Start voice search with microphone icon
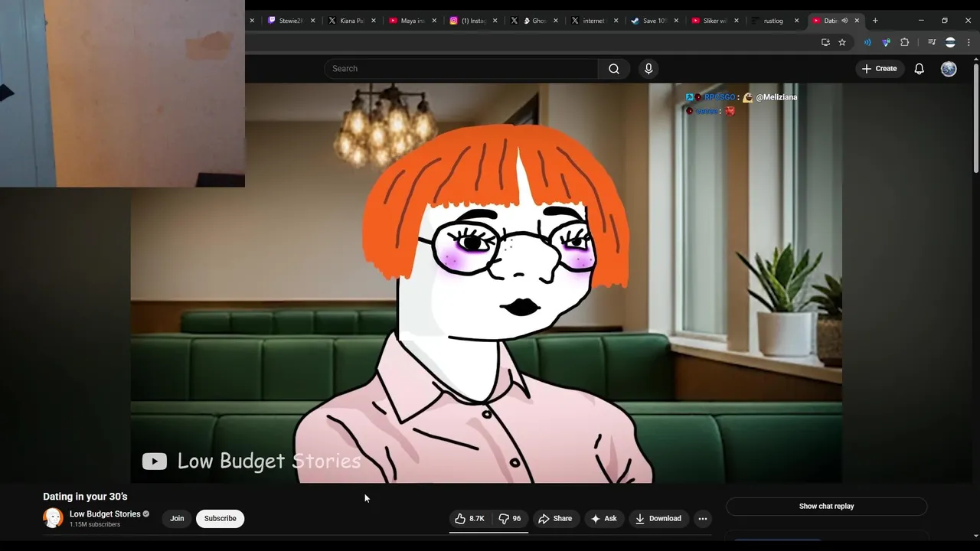This screenshot has width=980, height=551. pyautogui.click(x=648, y=69)
